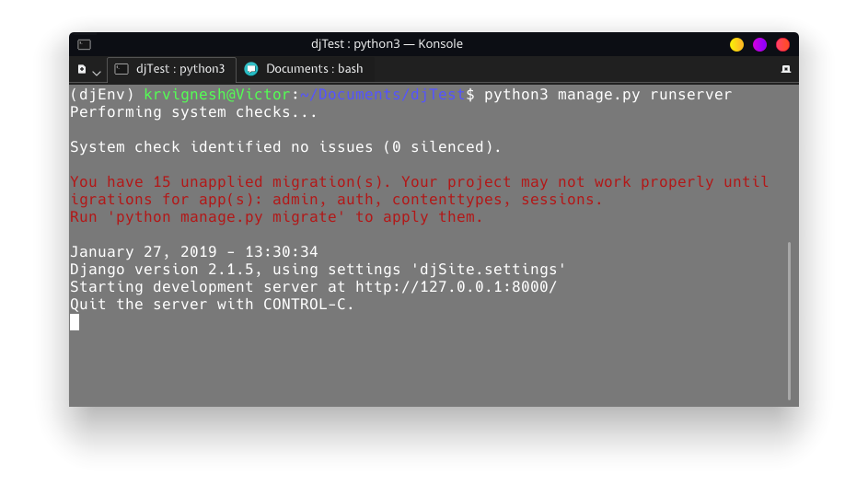The height and width of the screenshot is (485, 868).
Task: Click the 'Quit the server with CONTROL-C' line
Action: pyautogui.click(x=212, y=305)
